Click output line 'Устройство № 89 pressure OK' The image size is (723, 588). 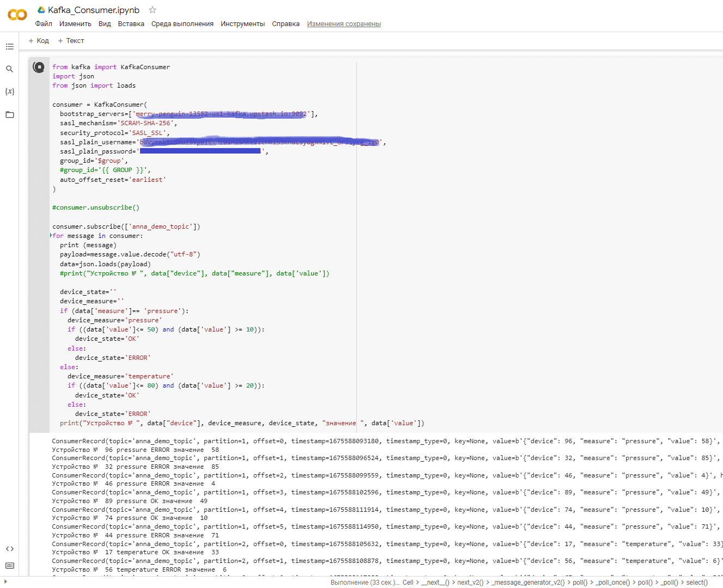[x=130, y=501]
